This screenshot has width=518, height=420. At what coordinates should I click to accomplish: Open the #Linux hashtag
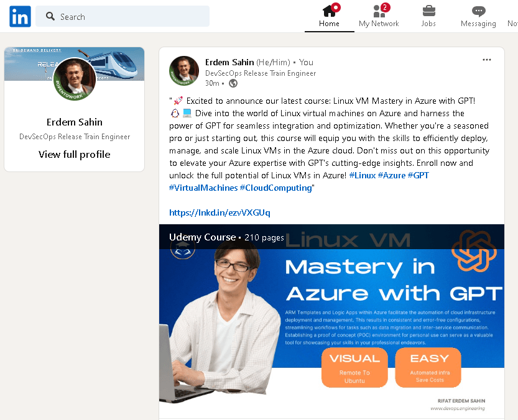click(x=363, y=175)
